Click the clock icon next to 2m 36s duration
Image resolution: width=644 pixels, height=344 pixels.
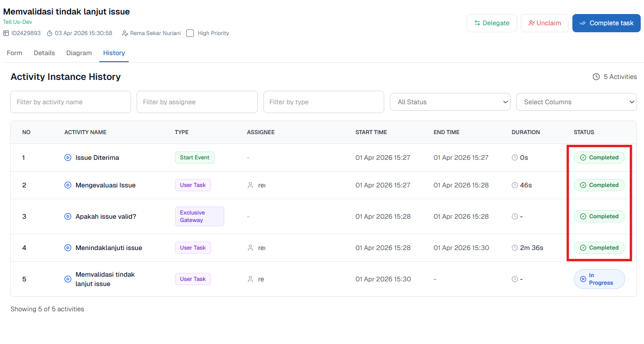(515, 248)
